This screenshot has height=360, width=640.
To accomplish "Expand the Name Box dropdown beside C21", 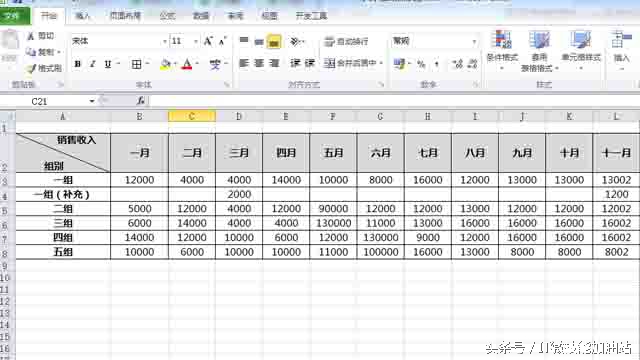I will coord(92,101).
